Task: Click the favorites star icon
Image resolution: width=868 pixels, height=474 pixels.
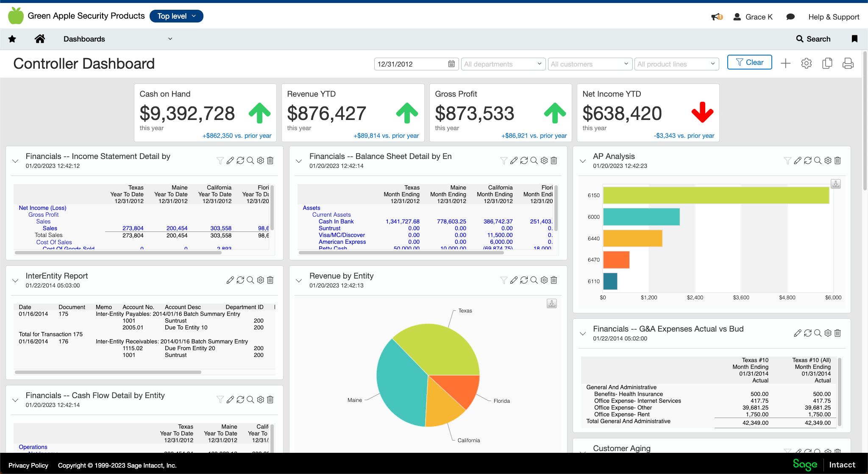Action: point(12,39)
